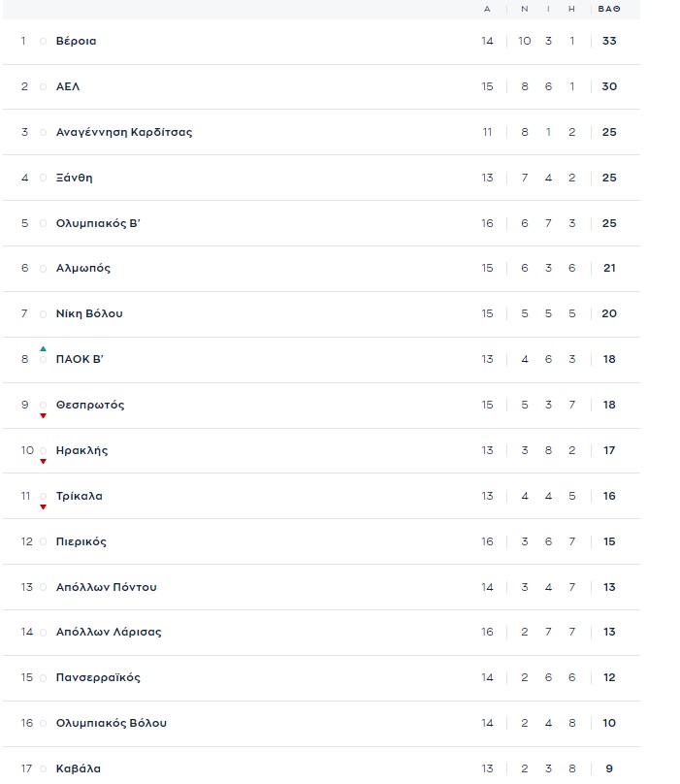The height and width of the screenshot is (784, 680).
Task: Click the red down arrow beside Ηρακλής
Action: [x=43, y=461]
